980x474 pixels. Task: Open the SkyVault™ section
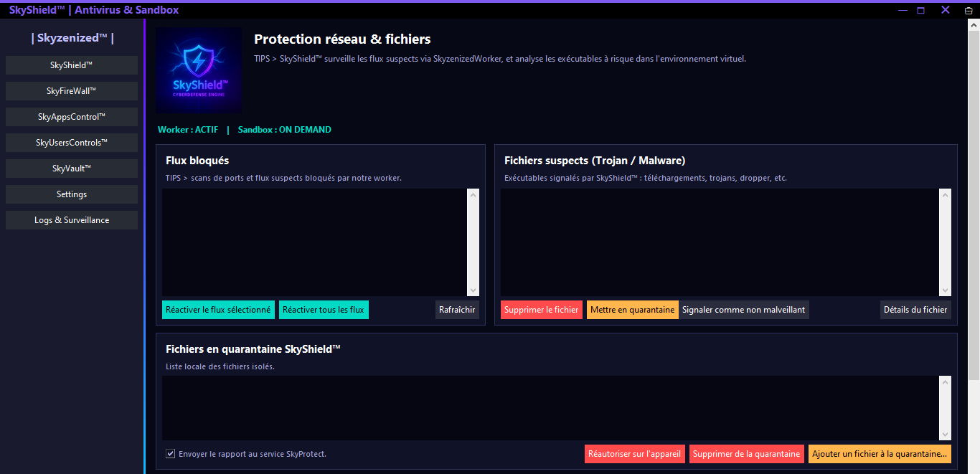pyautogui.click(x=72, y=169)
